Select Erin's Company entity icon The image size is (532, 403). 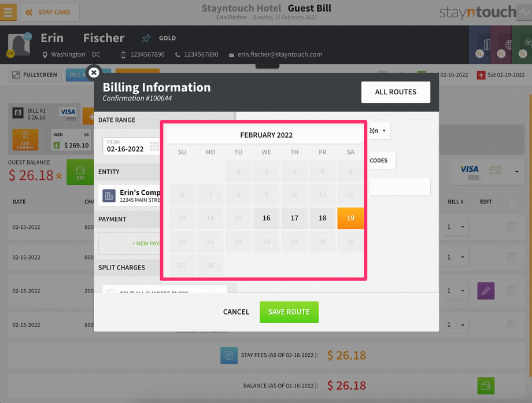[109, 196]
